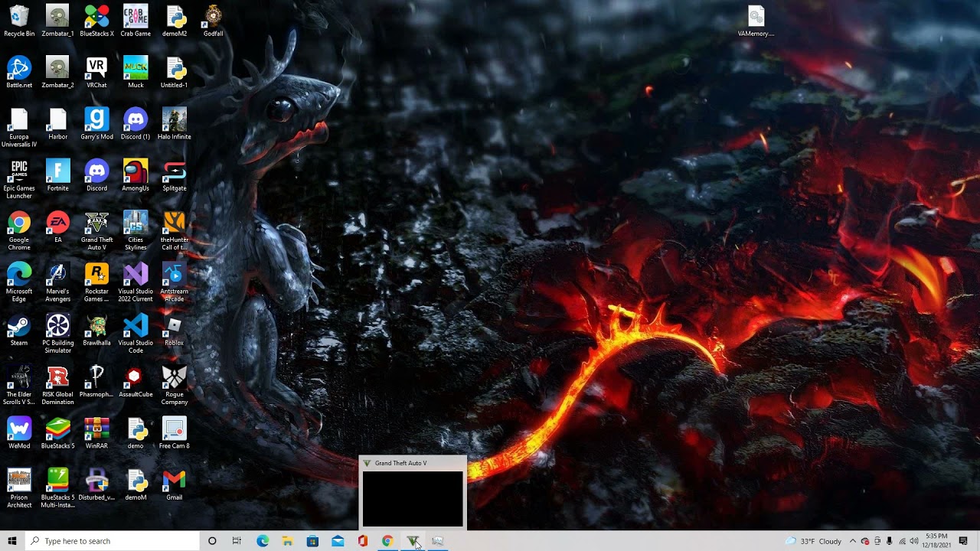Open Microsoft Store from the taskbar

point(312,541)
